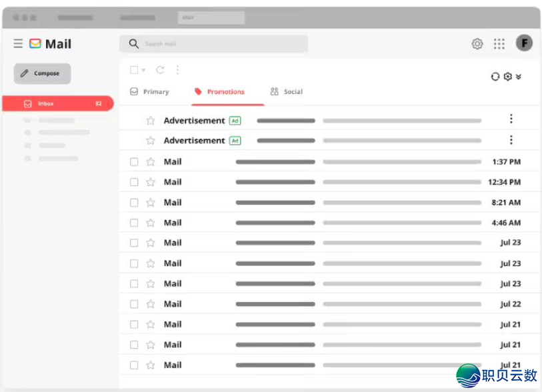Open three-dot menu on first Advertisement
Screen dimensions: 542x392
point(511,119)
